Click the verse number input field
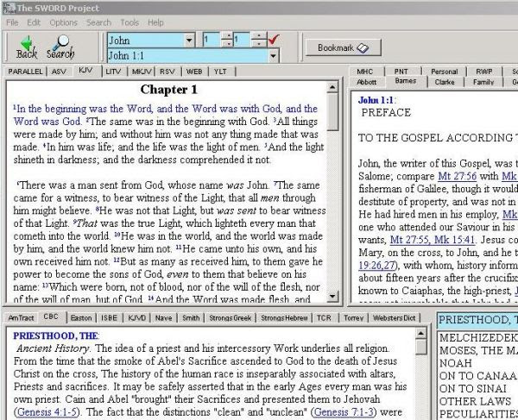The image size is (518, 420). click(243, 40)
